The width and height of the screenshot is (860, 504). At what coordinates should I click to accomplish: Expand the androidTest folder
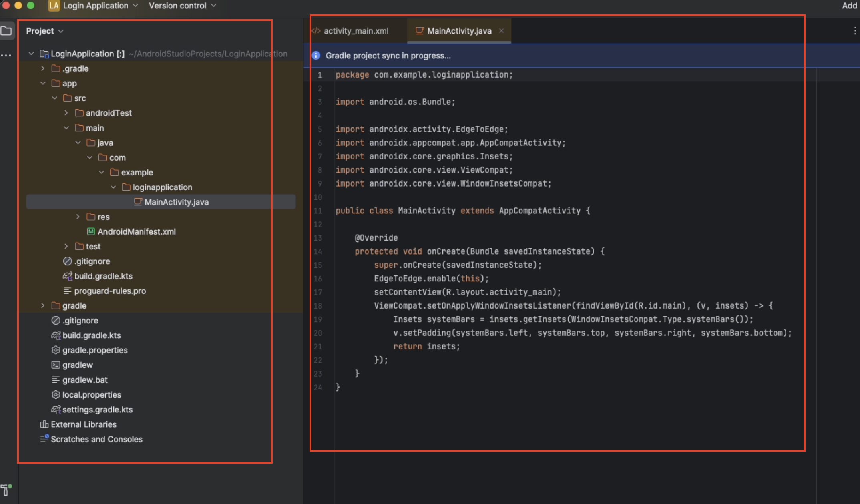point(66,113)
